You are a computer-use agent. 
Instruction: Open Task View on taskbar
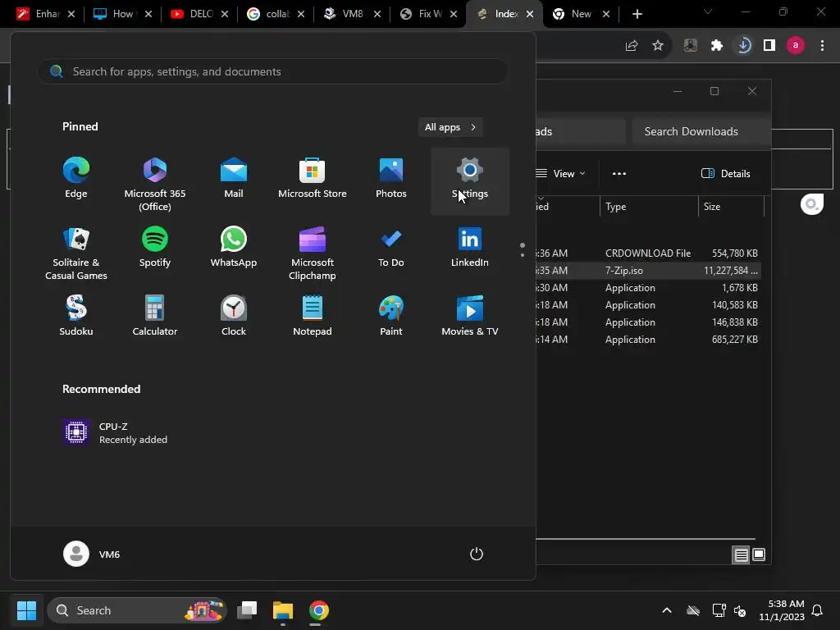tap(247, 610)
